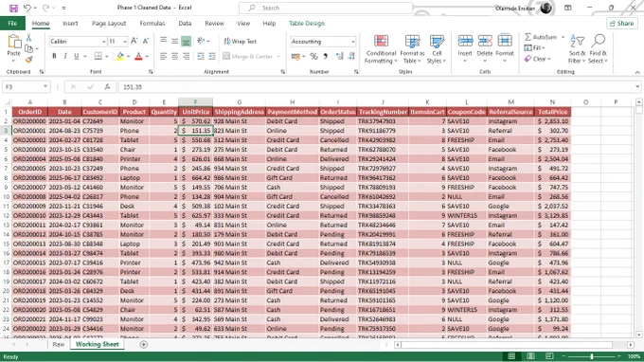Click the Redo icon

(46, 8)
